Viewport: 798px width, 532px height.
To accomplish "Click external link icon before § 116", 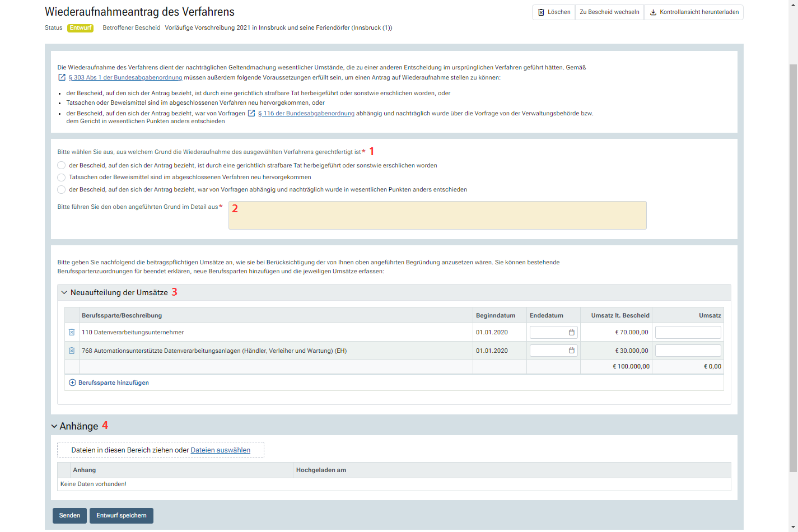I will 251,113.
